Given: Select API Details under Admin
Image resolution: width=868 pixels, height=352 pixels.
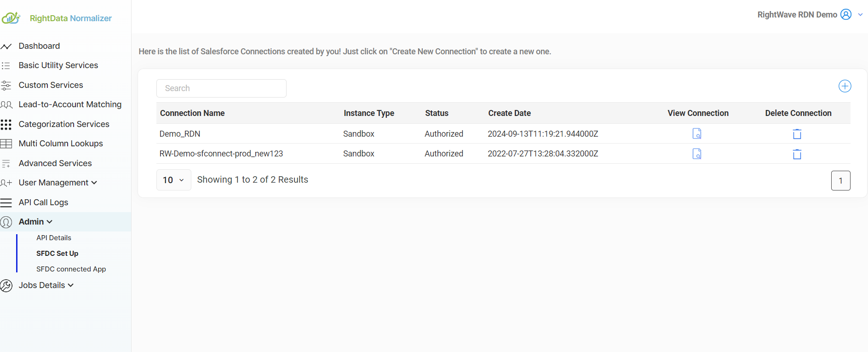Looking at the screenshot, I should click(54, 238).
